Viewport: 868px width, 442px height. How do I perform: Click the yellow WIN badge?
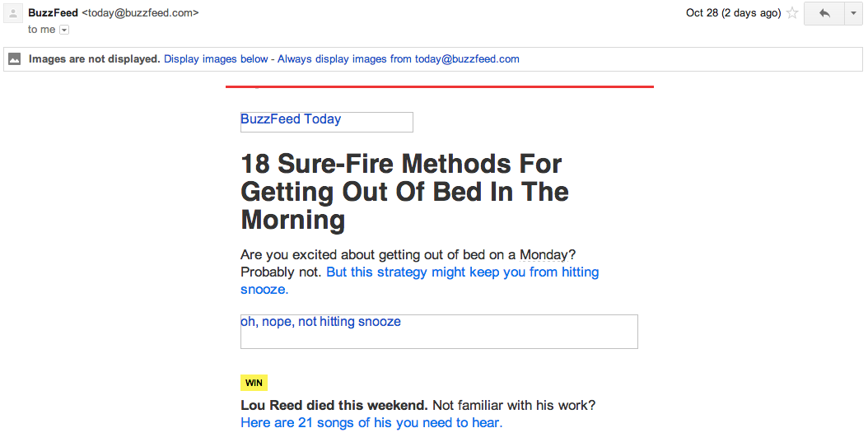click(x=254, y=383)
